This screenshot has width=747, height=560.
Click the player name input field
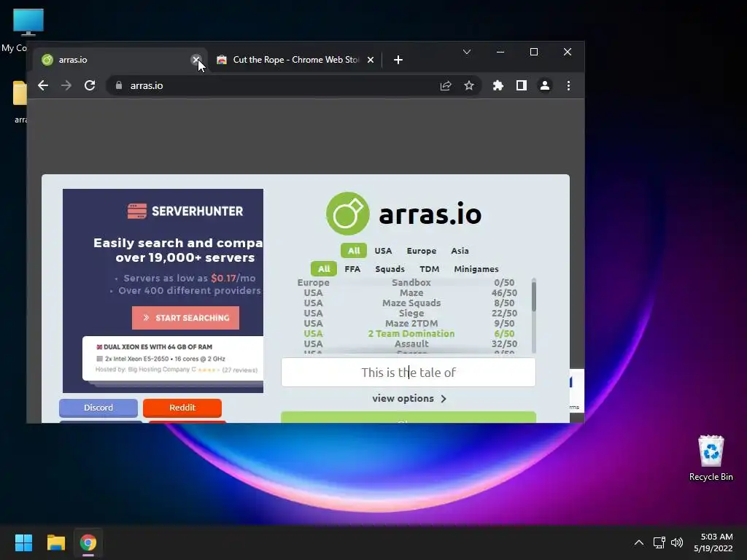click(409, 373)
